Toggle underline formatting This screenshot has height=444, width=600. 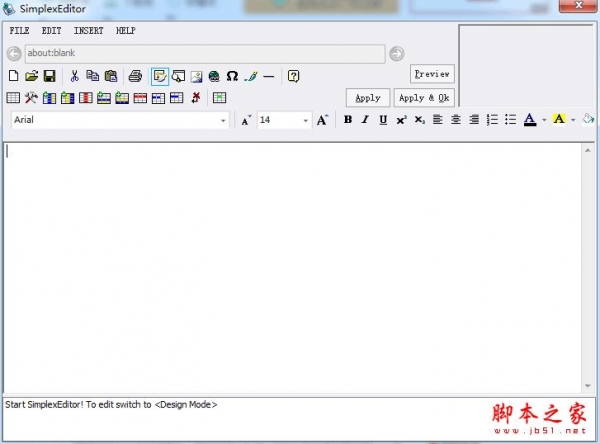[x=383, y=120]
